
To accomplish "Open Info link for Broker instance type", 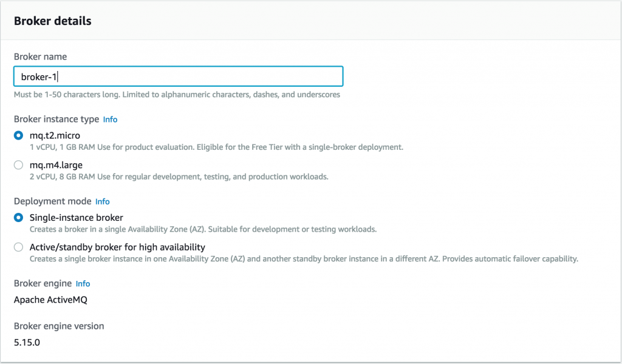I will point(111,120).
